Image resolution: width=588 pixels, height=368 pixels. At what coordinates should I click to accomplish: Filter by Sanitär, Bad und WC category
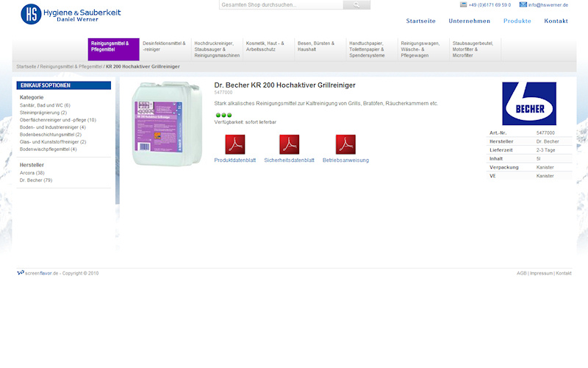click(45, 105)
